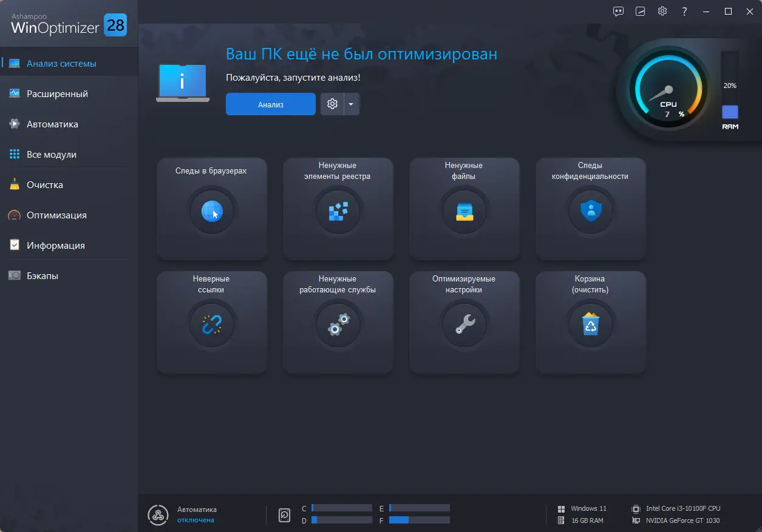Open the "Оптимизируемые настройки" wrench icon
Screen dimensions: 762x532
(x=464, y=325)
